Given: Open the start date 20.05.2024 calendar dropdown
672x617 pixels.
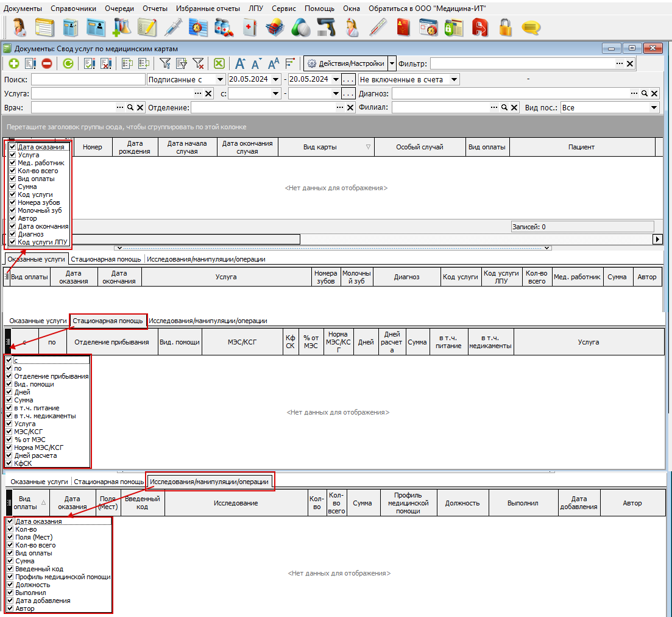Looking at the screenshot, I should pyautogui.click(x=275, y=79).
